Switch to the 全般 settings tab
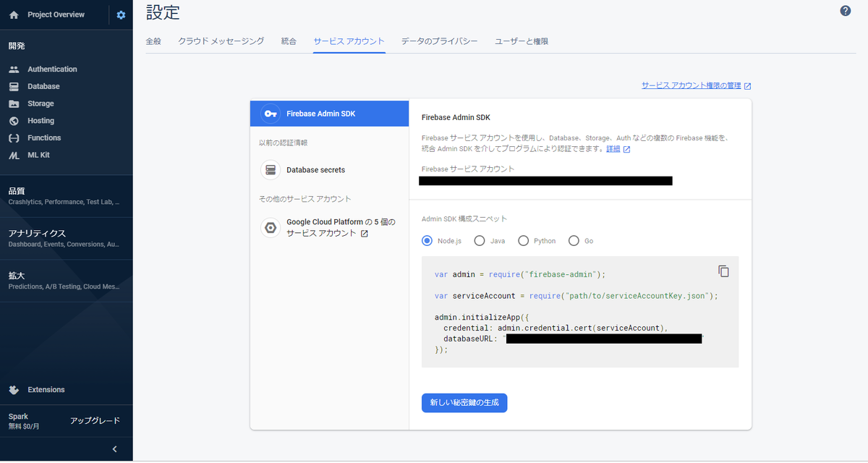868x463 pixels. point(153,41)
